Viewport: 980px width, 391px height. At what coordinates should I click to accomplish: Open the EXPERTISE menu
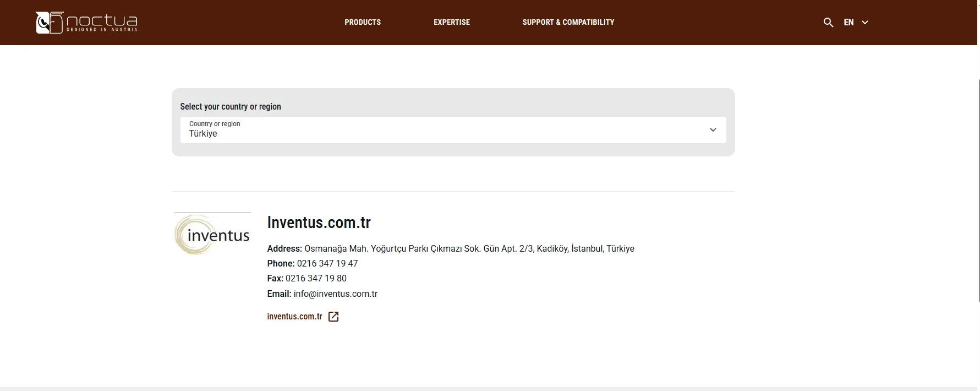(x=452, y=23)
